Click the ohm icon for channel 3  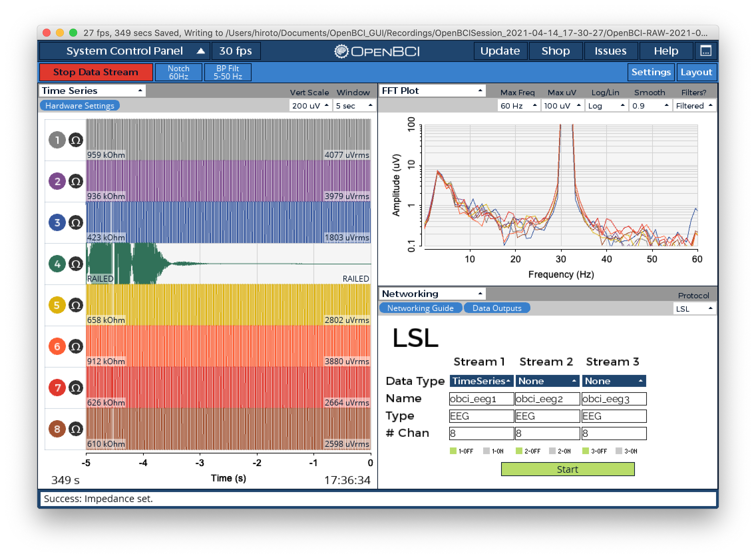pos(76,223)
